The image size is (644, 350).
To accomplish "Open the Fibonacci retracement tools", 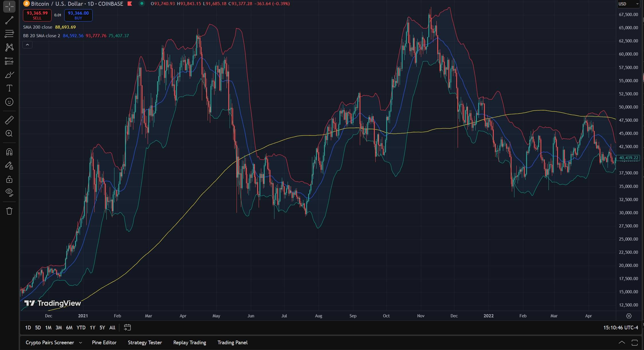I will (9, 34).
